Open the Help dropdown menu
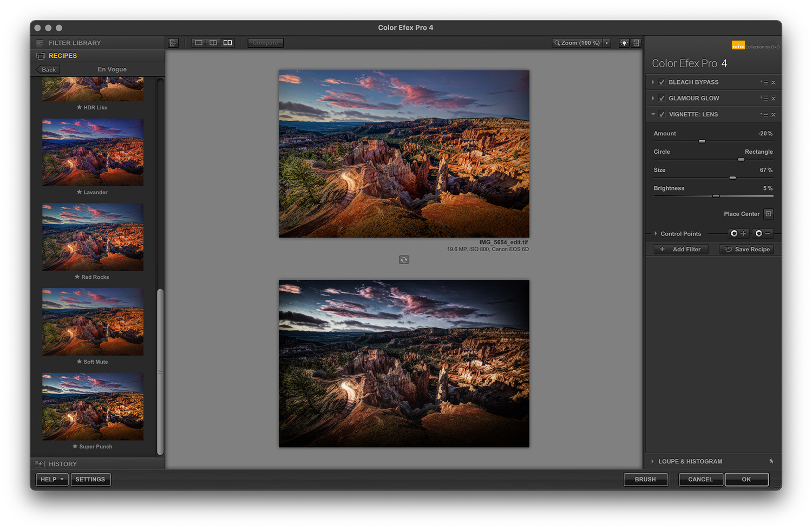Screen dimensions: 812x530 point(52,479)
